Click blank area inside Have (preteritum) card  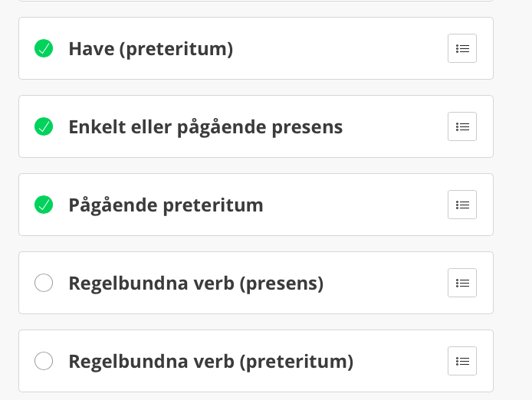340,48
